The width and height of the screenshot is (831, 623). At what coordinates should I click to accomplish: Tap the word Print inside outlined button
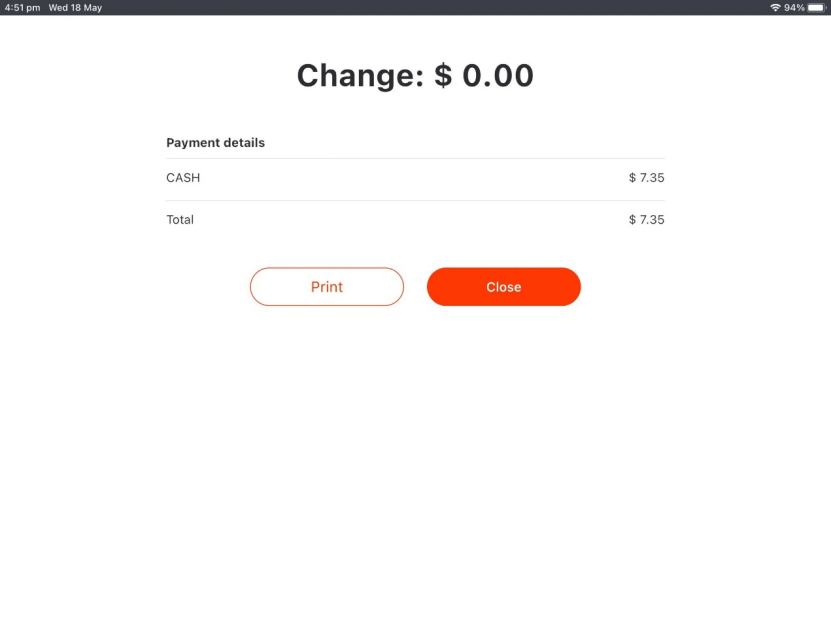click(x=326, y=287)
